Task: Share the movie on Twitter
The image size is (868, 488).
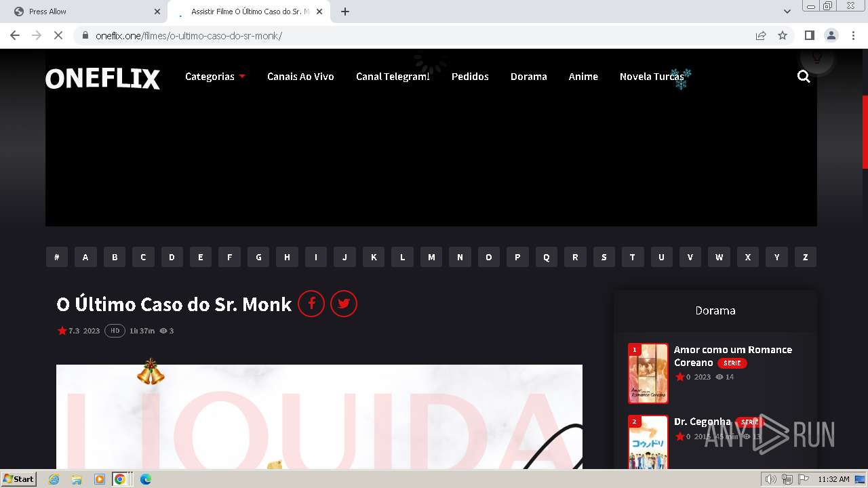Action: click(344, 304)
